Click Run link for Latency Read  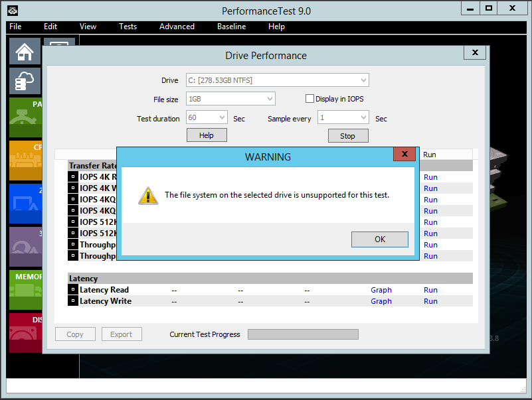pos(430,290)
